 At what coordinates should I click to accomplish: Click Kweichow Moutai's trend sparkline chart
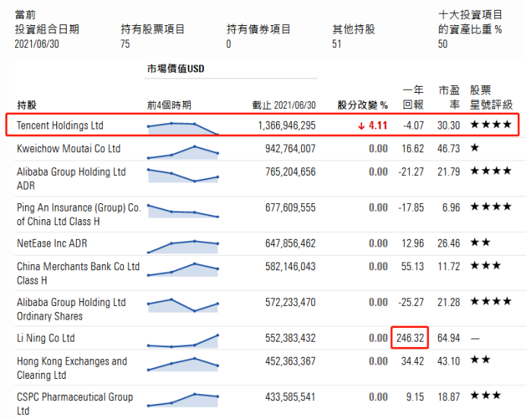point(183,151)
